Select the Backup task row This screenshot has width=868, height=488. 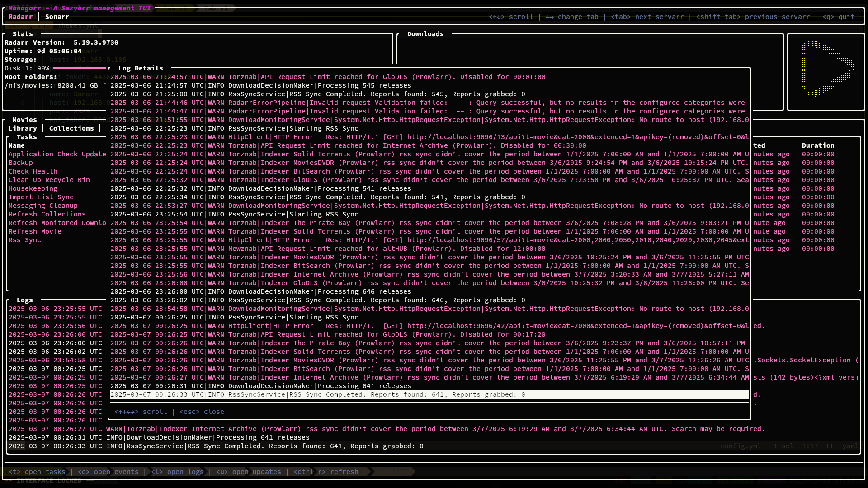(21, 163)
